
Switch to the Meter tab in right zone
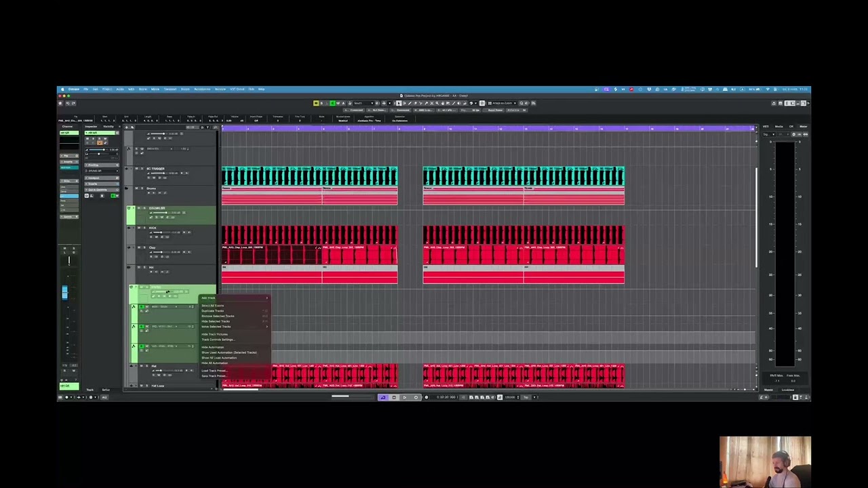(803, 127)
